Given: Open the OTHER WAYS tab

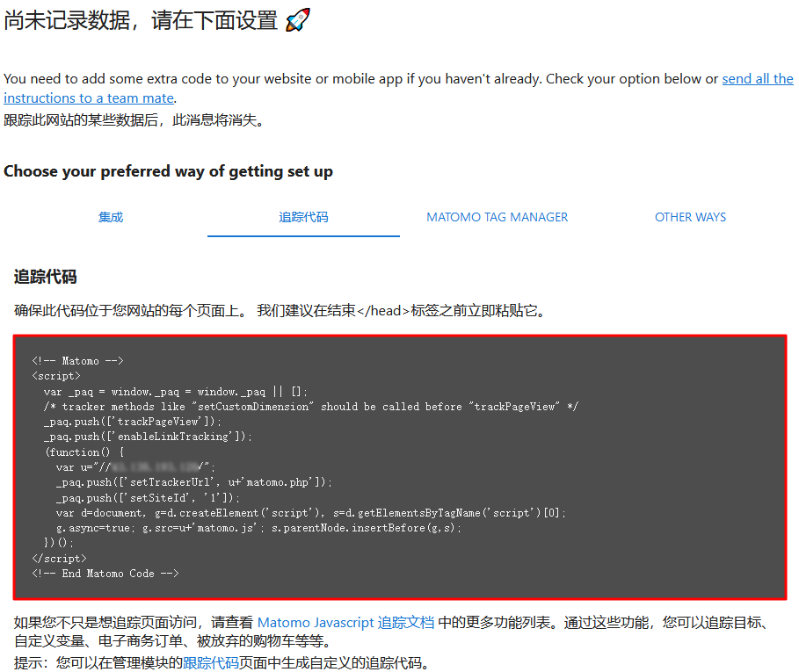Looking at the screenshot, I should (690, 217).
